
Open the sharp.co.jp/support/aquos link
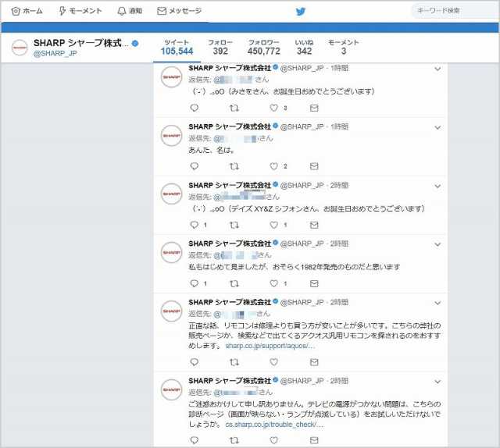(x=263, y=345)
